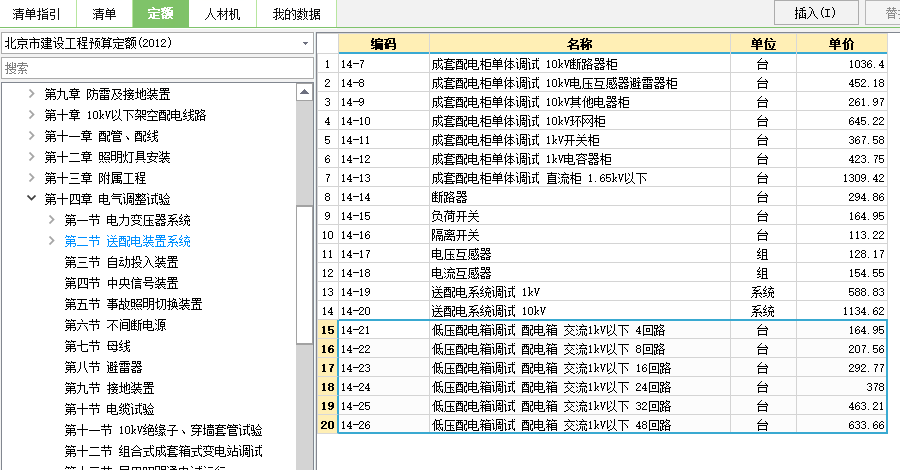The height and width of the screenshot is (470, 900).
Task: Select 第四节 中央信号装置
Action: [x=121, y=283]
